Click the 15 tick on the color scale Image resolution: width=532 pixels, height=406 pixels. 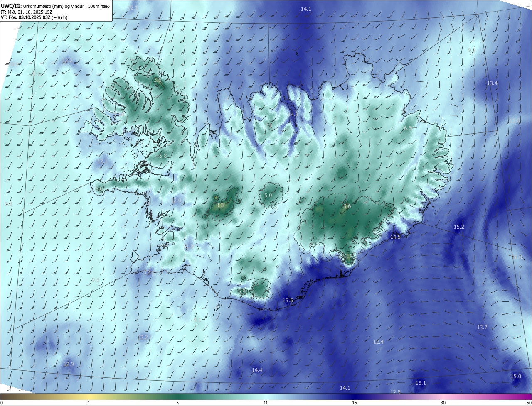point(355,403)
